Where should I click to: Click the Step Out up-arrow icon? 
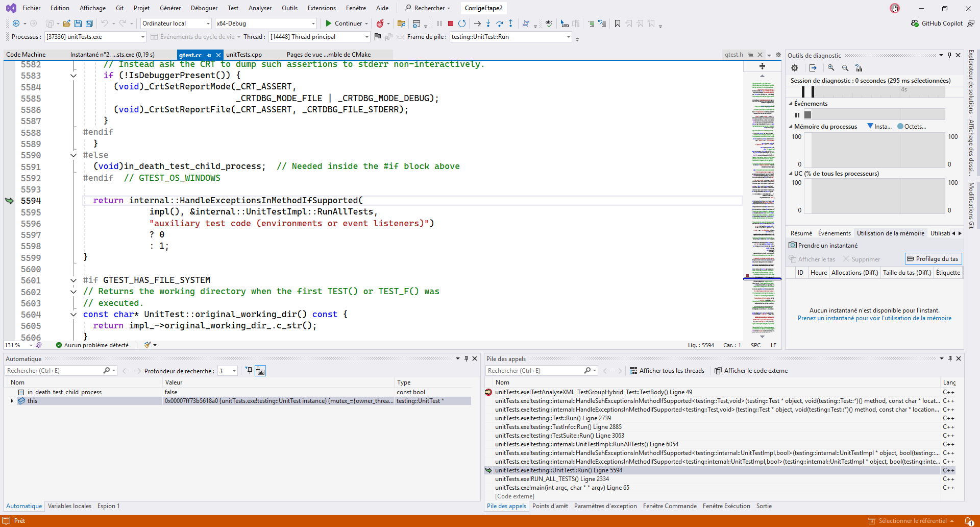pos(510,23)
